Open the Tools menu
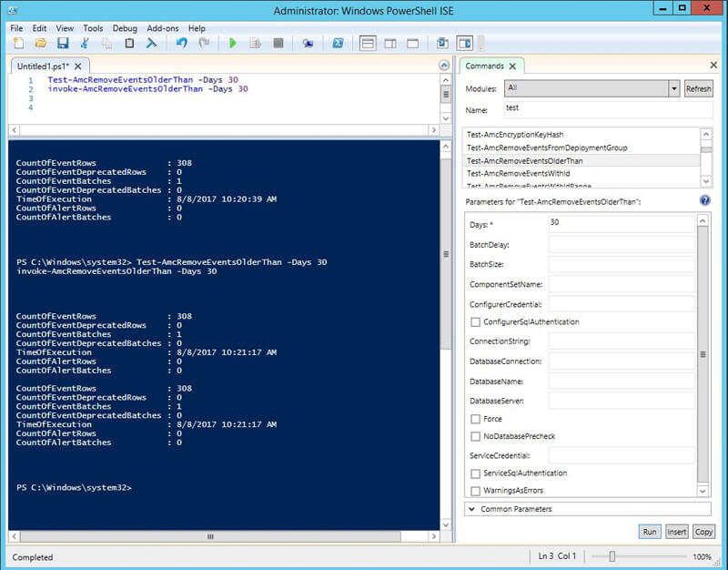Viewport: 728px width, 570px height. (x=93, y=28)
